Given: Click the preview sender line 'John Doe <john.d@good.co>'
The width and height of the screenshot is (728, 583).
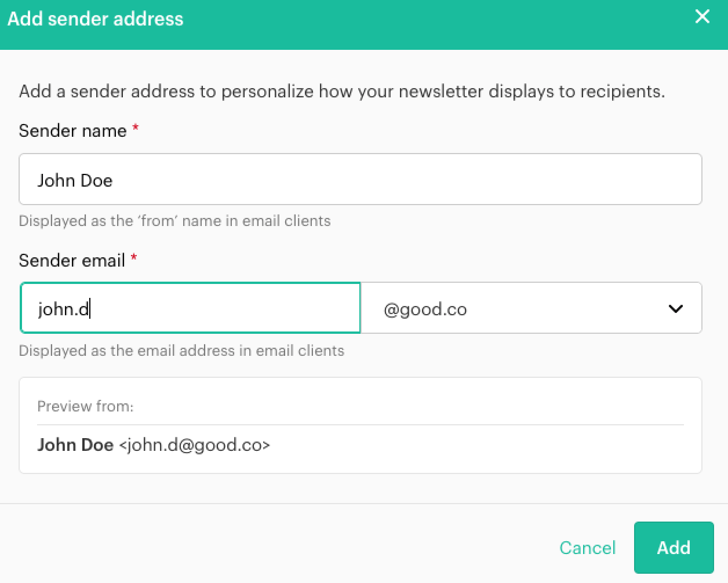Looking at the screenshot, I should [x=154, y=445].
